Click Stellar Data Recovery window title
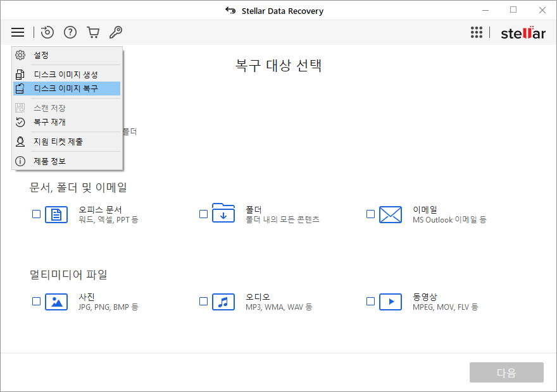 tap(282, 11)
